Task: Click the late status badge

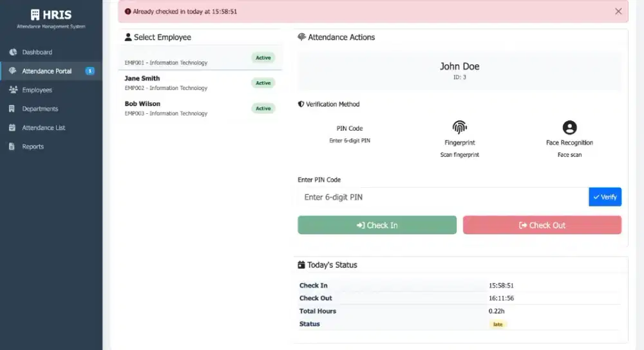Action: pyautogui.click(x=498, y=324)
